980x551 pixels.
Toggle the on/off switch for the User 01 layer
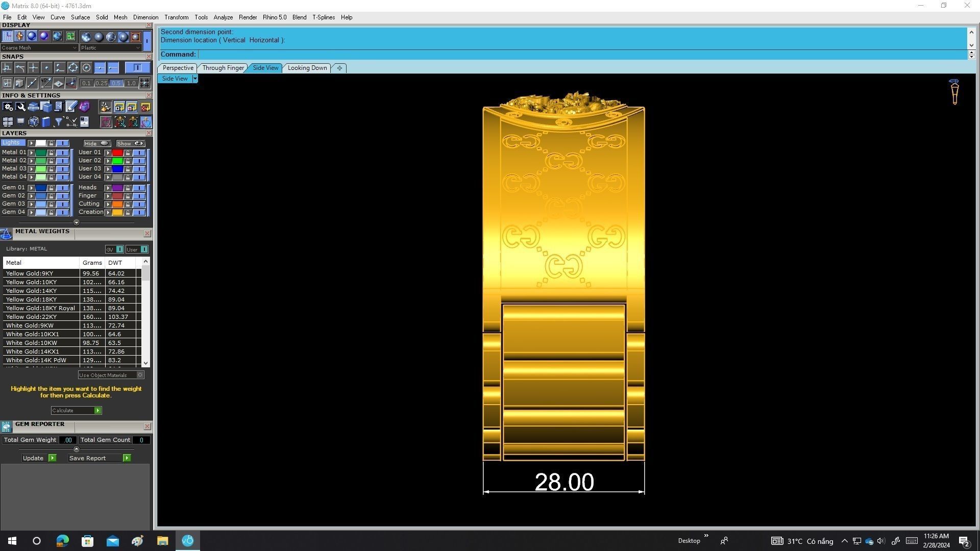tap(139, 153)
